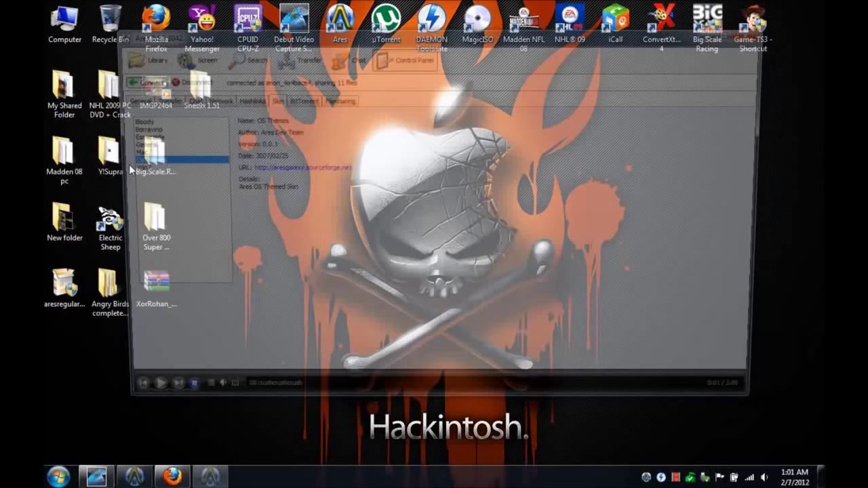
Task: Open the aresgalaxy sourceforge URL link
Action: (x=303, y=167)
